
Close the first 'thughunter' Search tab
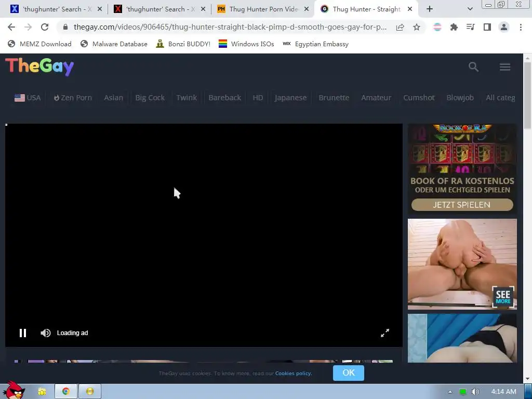100,9
